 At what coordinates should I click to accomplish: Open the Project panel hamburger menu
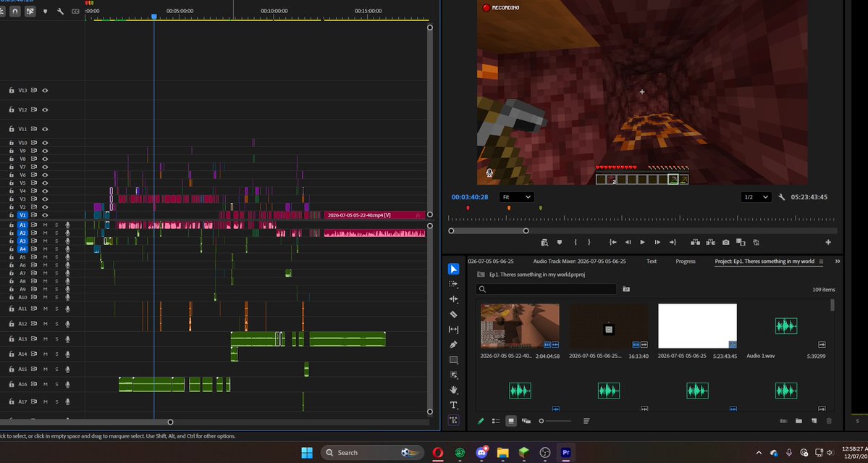pos(821,262)
